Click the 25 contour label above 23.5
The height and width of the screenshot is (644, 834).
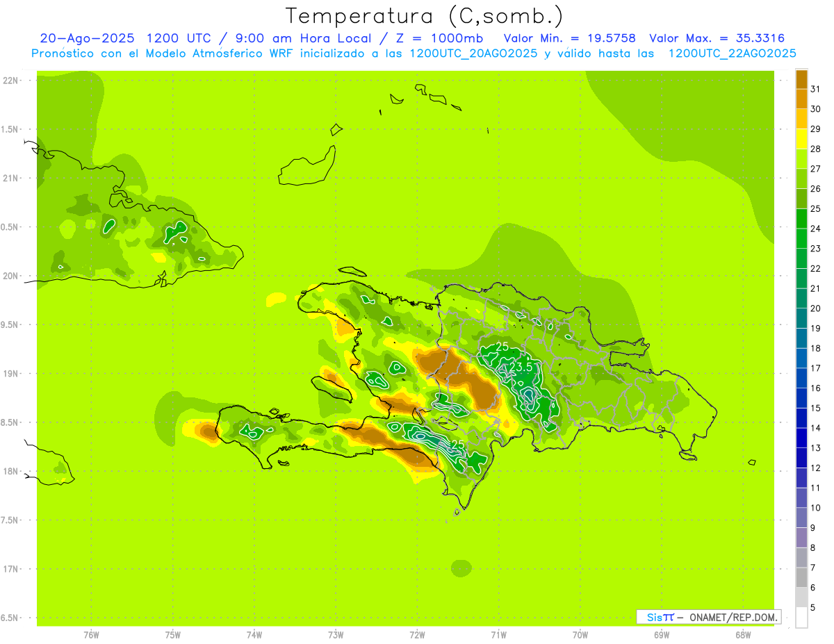pos(502,347)
